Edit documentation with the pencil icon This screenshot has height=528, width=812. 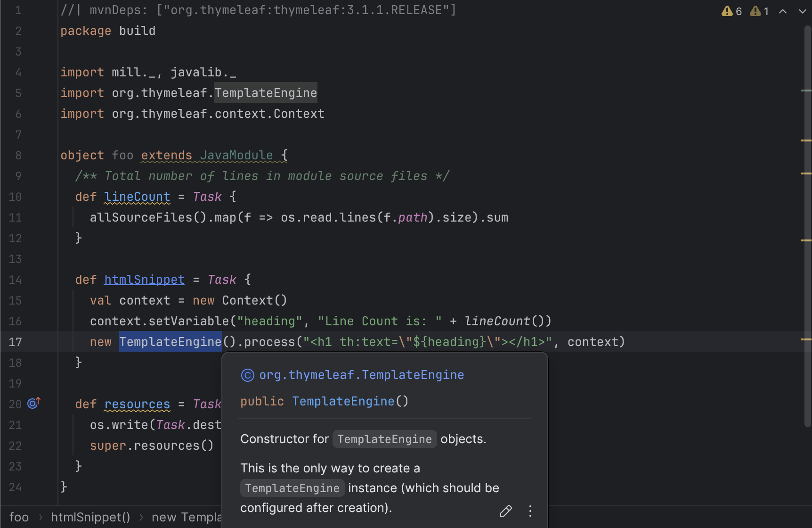click(x=506, y=511)
